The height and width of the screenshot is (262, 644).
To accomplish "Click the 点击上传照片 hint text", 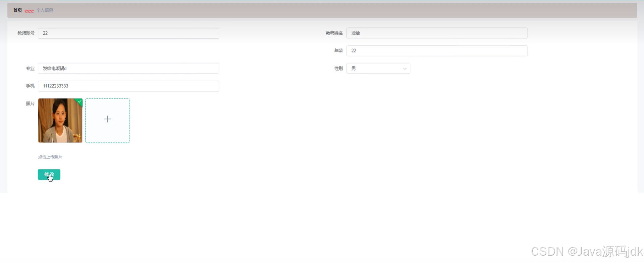I will [50, 157].
